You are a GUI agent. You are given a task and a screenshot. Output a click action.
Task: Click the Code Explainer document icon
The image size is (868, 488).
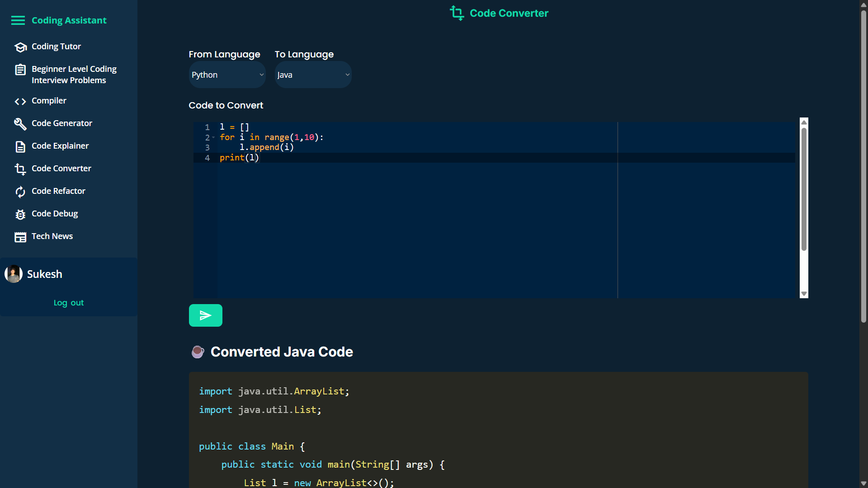[20, 146]
